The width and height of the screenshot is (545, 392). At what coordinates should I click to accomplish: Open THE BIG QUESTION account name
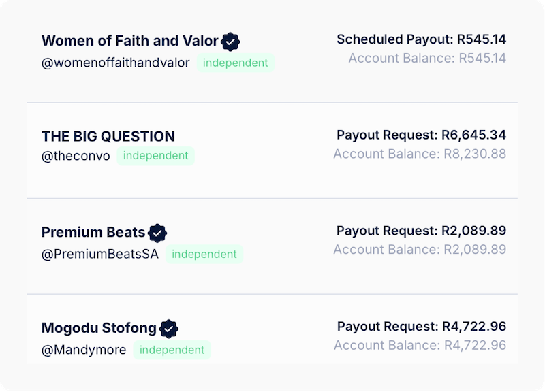coord(108,137)
